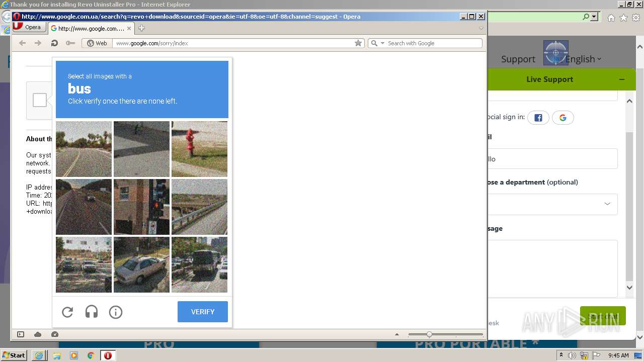The height and width of the screenshot is (362, 644).
Task: Switch to audio captcha challenge
Action: point(92,312)
